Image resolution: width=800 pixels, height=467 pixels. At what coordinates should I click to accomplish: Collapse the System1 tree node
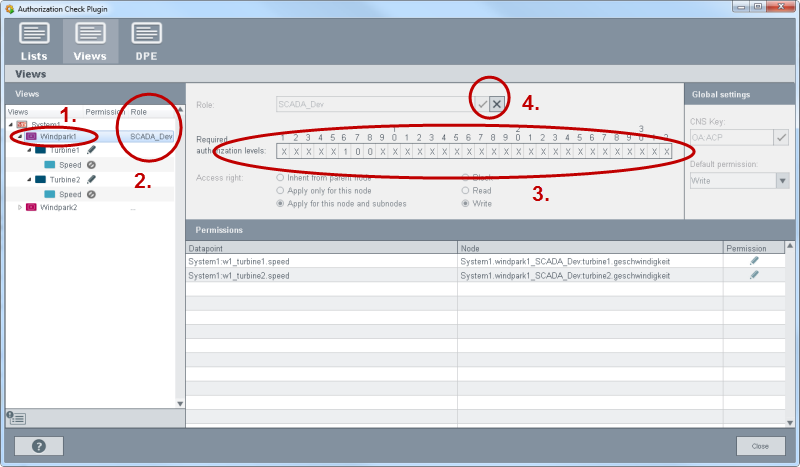pyautogui.click(x=11, y=125)
